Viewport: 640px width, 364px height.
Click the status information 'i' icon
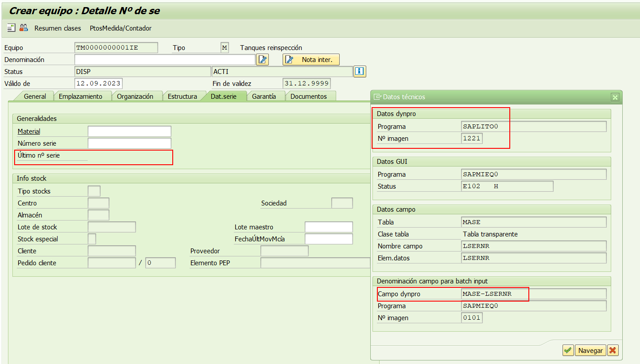[360, 72]
